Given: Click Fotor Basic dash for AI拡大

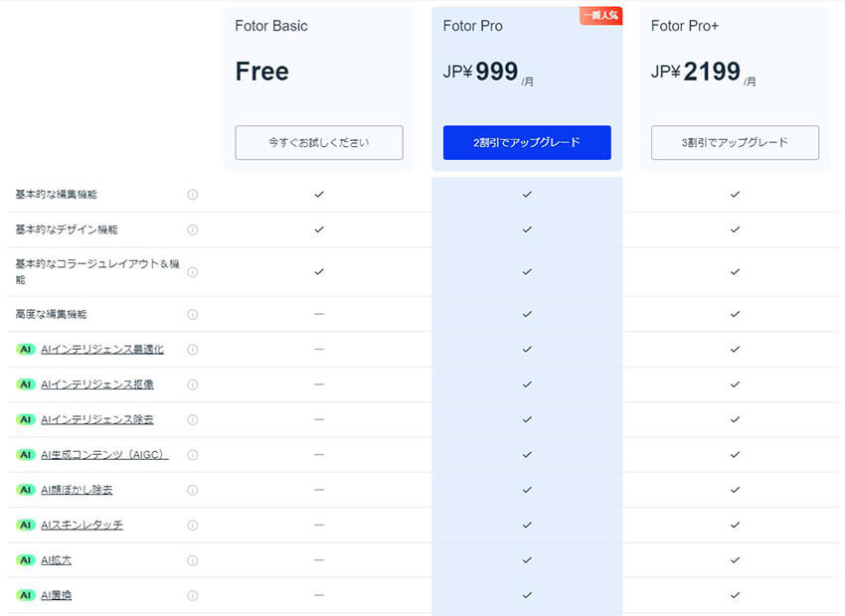Looking at the screenshot, I should click(319, 560).
